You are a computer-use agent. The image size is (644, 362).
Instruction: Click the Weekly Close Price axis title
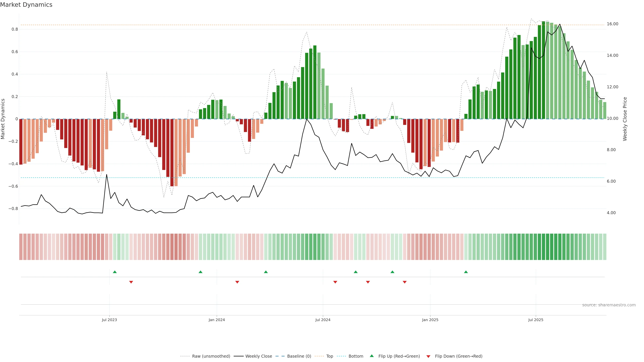pos(625,119)
